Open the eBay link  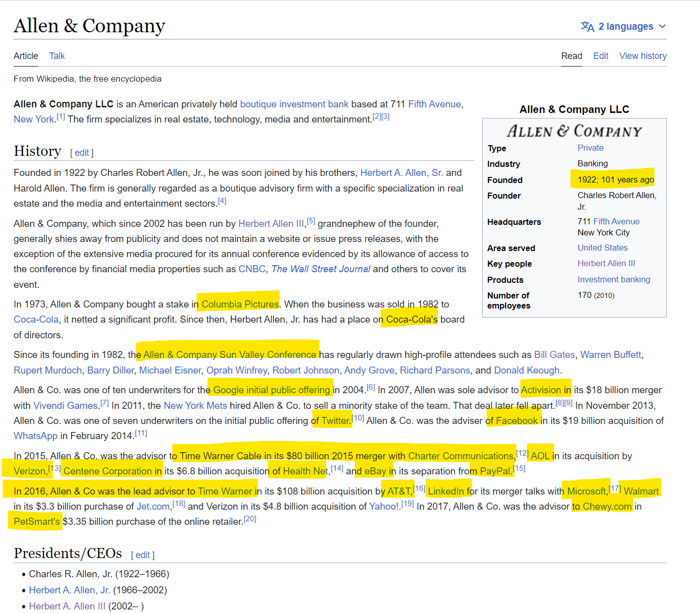tap(375, 471)
